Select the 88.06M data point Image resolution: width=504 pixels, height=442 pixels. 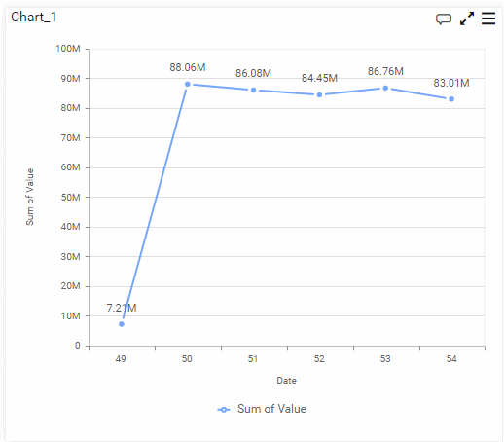click(187, 84)
